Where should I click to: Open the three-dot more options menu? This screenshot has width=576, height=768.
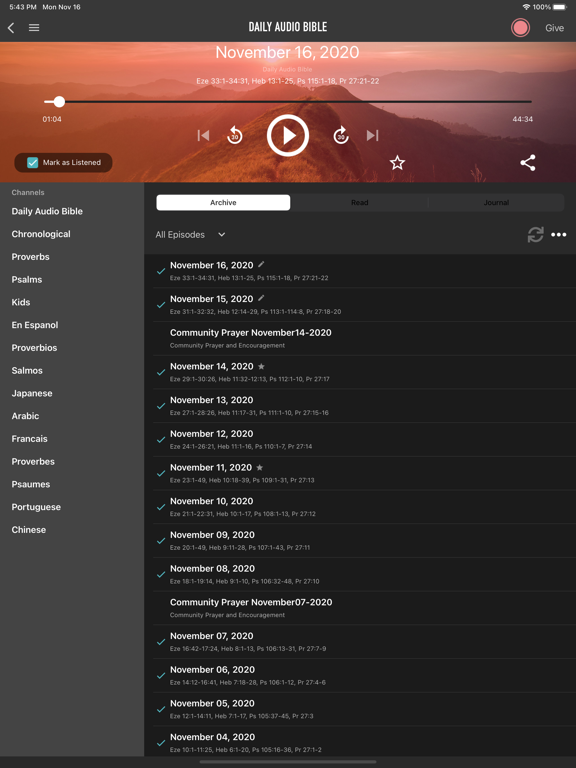[x=558, y=235]
